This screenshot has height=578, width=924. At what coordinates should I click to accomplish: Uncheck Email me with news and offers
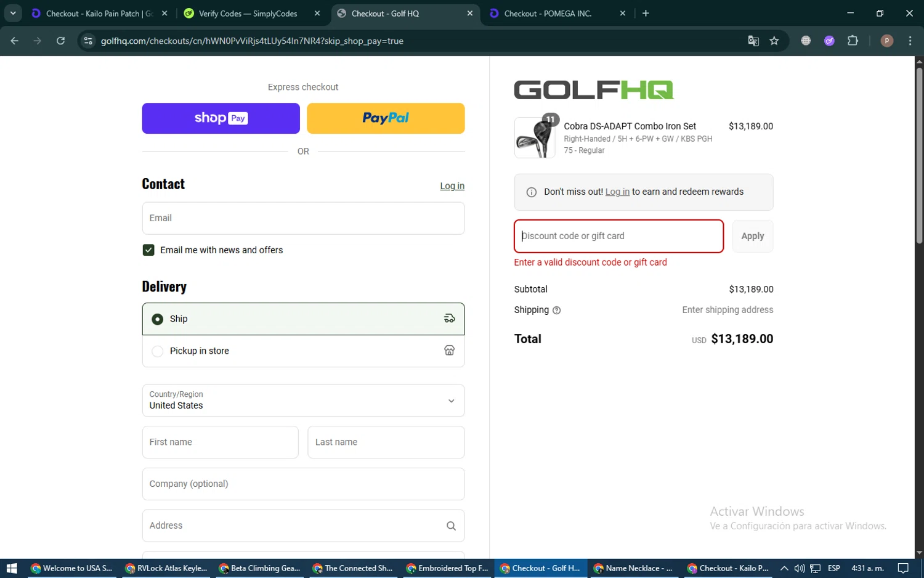click(148, 250)
